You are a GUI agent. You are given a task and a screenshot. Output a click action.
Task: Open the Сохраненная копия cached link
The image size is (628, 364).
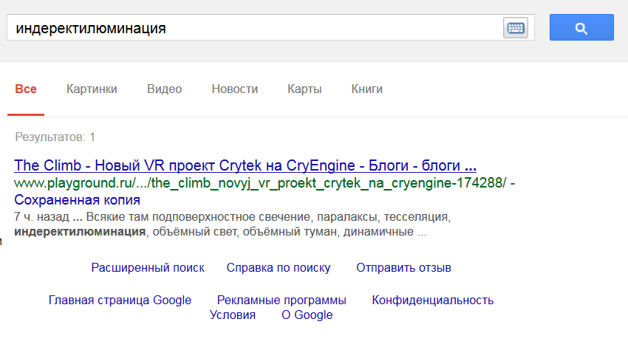pos(78,200)
